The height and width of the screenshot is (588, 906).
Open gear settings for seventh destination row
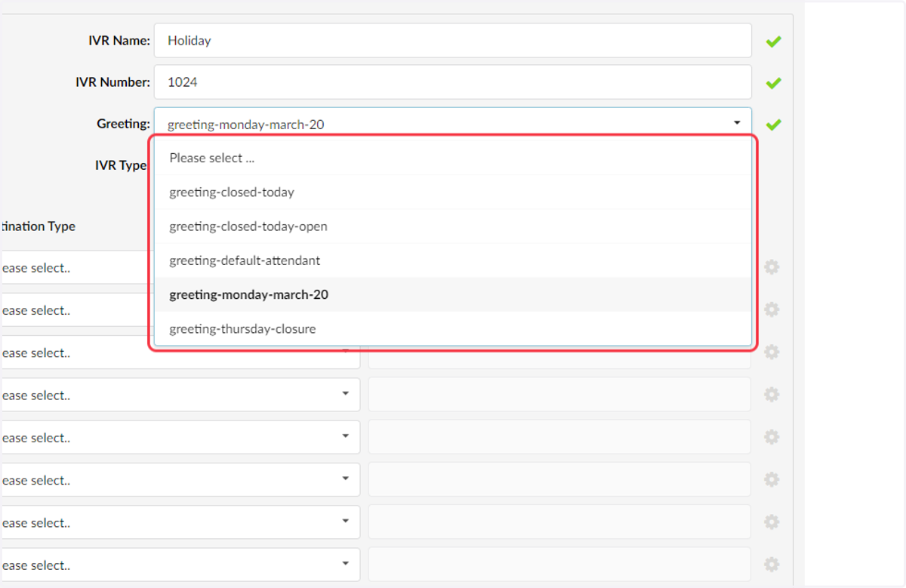[x=772, y=522]
